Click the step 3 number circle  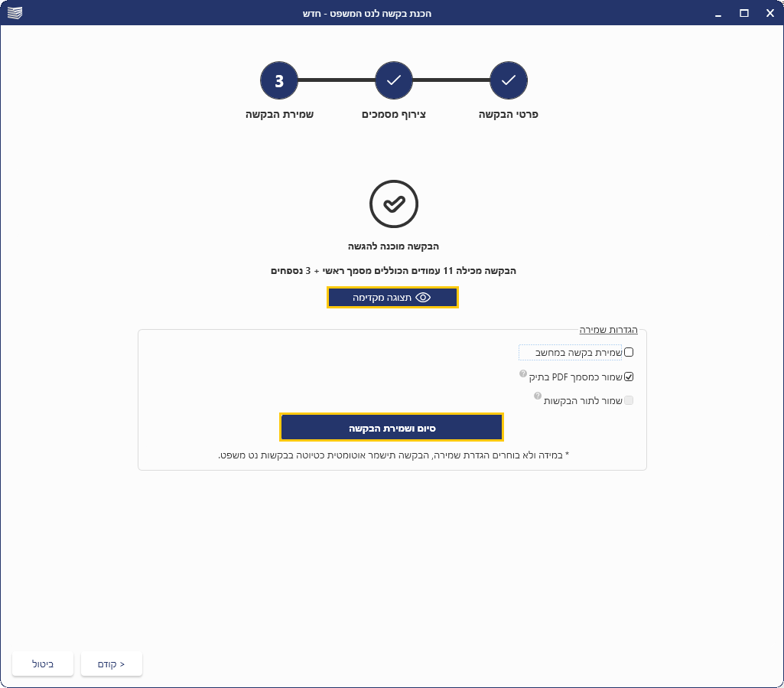(x=279, y=80)
